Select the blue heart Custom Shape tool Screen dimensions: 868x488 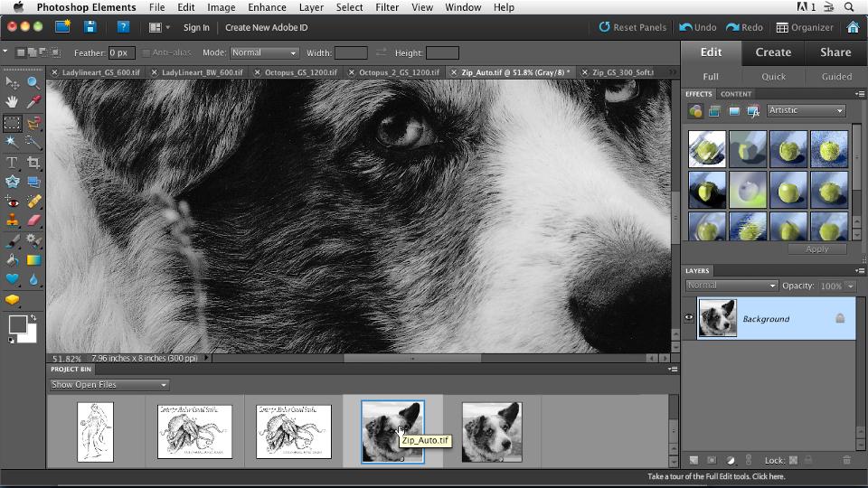(12, 279)
